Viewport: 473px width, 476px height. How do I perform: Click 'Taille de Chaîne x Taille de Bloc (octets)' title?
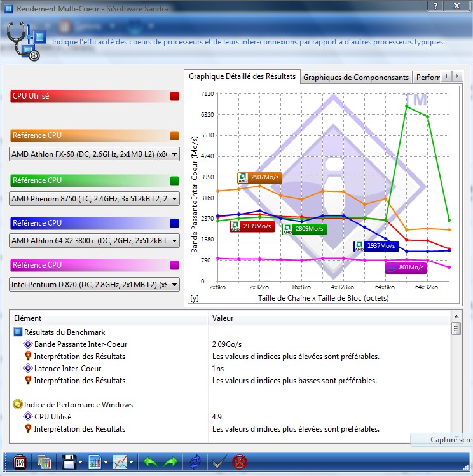pyautogui.click(x=324, y=298)
